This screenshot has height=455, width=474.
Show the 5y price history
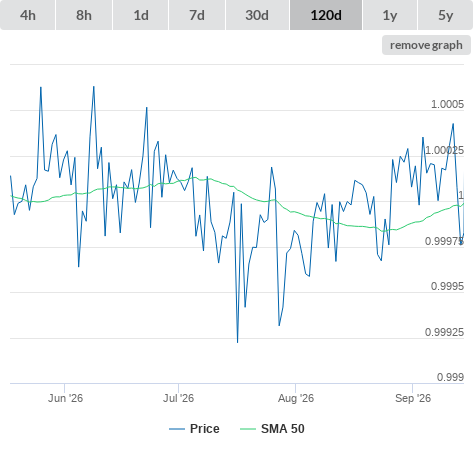[x=446, y=15]
